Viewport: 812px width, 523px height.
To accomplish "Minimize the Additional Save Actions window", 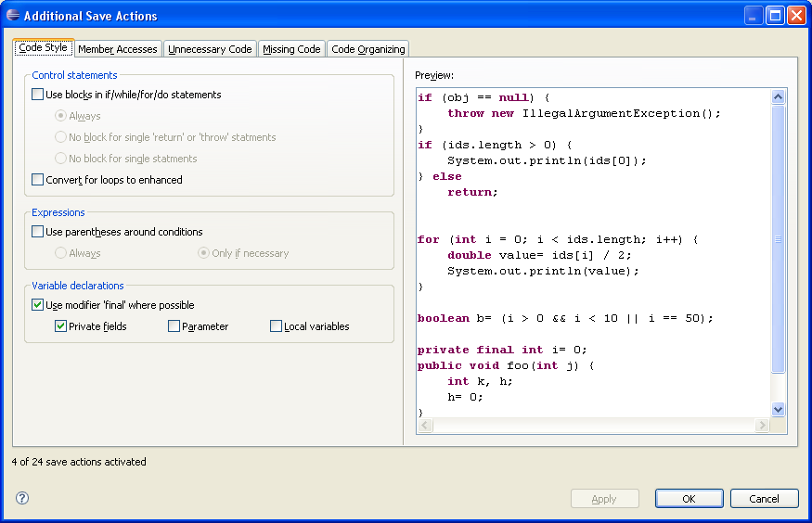I will [x=754, y=16].
